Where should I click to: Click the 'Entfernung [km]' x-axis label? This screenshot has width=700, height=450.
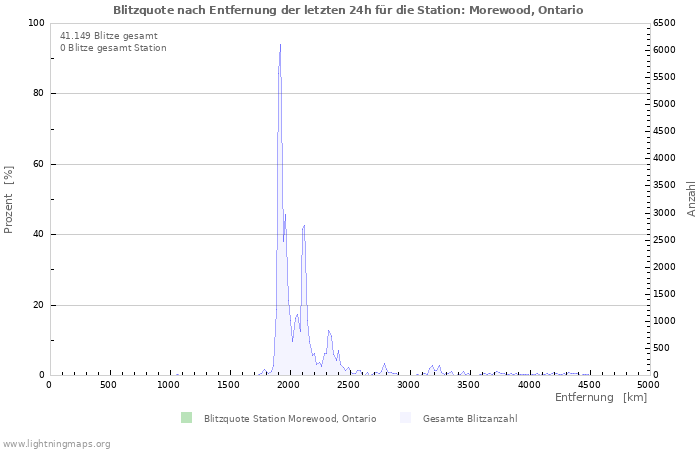click(600, 398)
